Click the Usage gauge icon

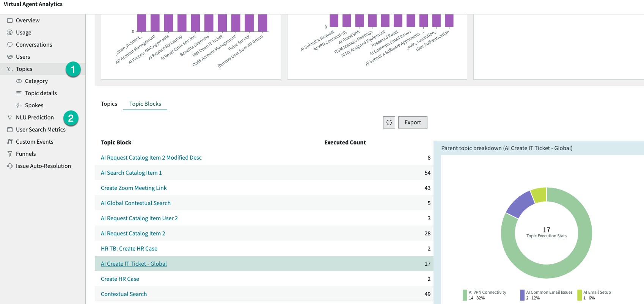click(x=10, y=33)
